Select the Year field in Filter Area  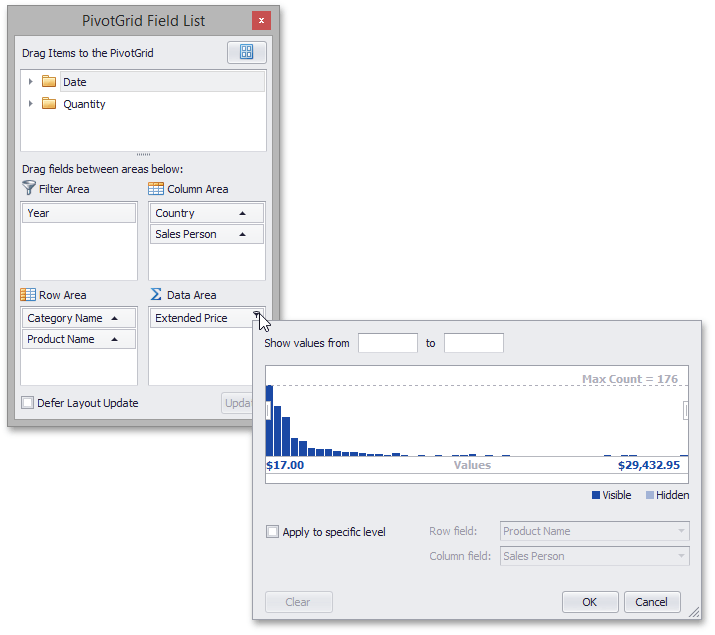(x=78, y=213)
